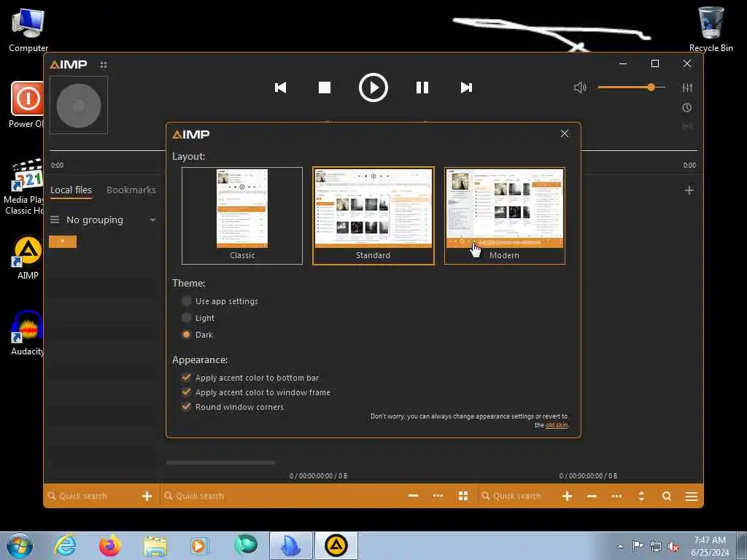747x560 pixels.
Task: Select the Audacity desktop shortcut
Action: (28, 333)
